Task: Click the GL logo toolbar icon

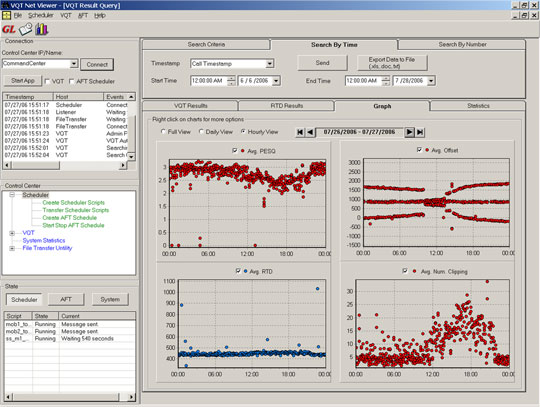Action: (x=9, y=29)
